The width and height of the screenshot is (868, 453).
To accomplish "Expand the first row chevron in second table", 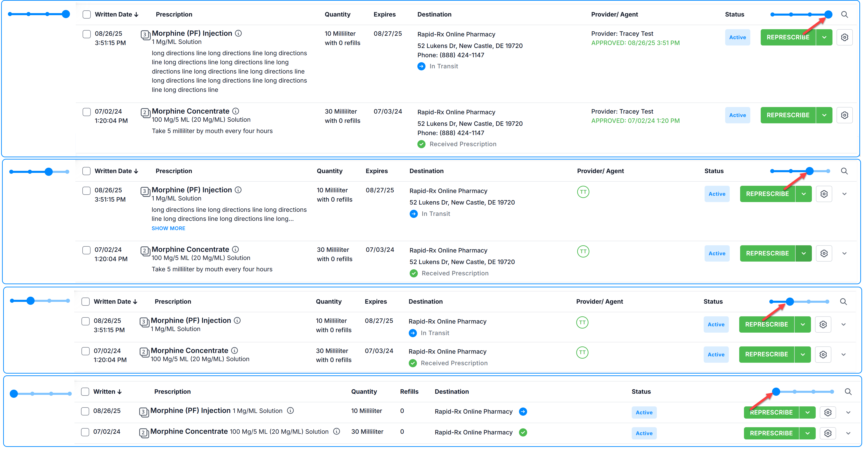I will click(844, 194).
